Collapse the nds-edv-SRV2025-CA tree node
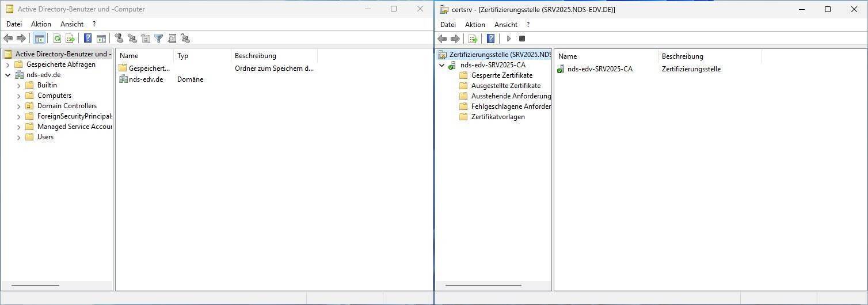 pyautogui.click(x=442, y=66)
